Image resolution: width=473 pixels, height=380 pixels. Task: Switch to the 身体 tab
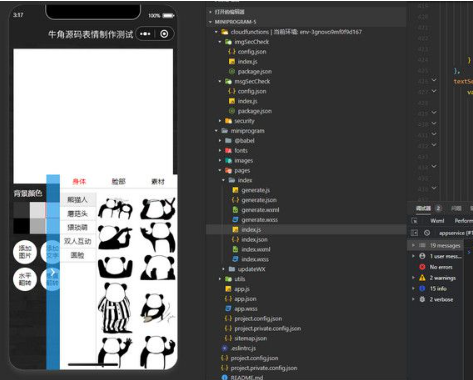click(x=79, y=182)
